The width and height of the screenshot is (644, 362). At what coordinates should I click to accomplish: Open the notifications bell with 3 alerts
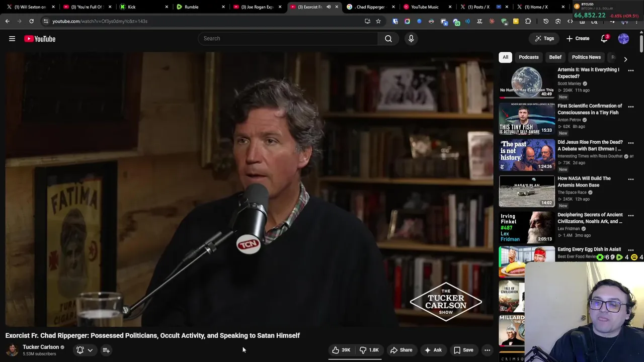(605, 39)
